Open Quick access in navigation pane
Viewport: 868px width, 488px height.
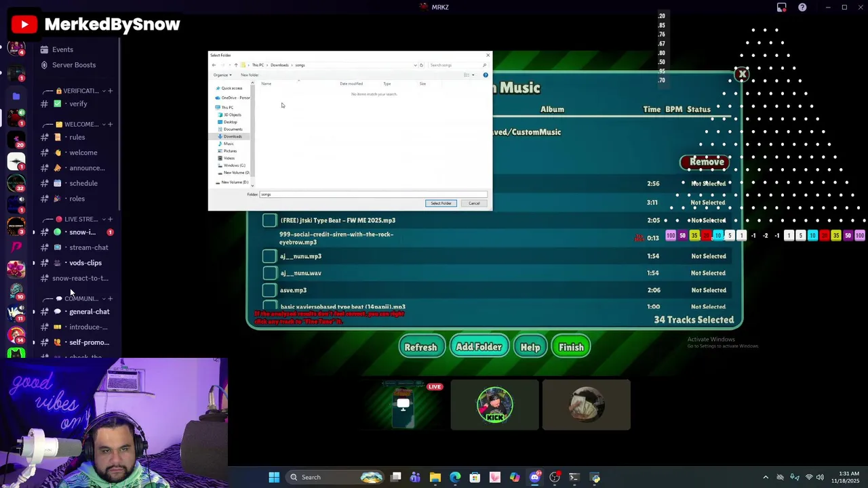(x=229, y=88)
